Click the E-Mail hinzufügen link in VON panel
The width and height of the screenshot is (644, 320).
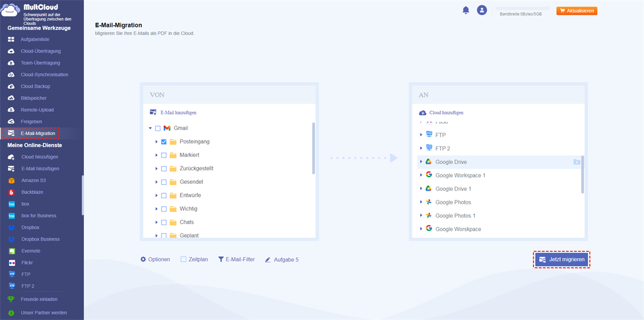(x=178, y=113)
